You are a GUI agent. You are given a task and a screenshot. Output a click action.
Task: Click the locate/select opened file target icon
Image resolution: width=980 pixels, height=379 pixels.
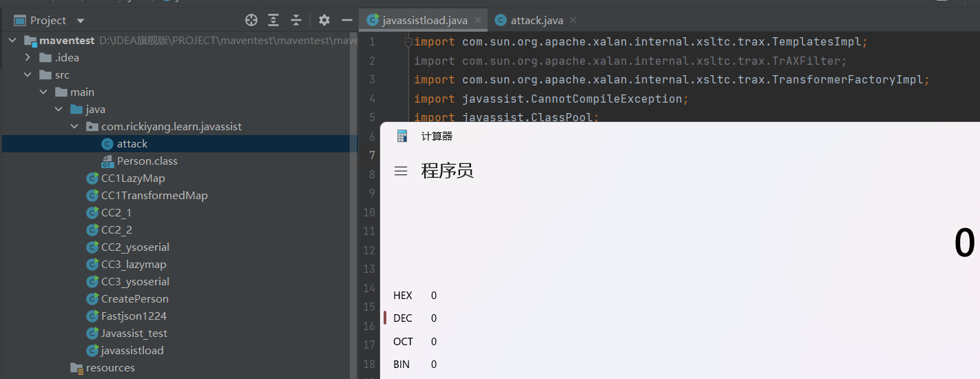point(251,20)
